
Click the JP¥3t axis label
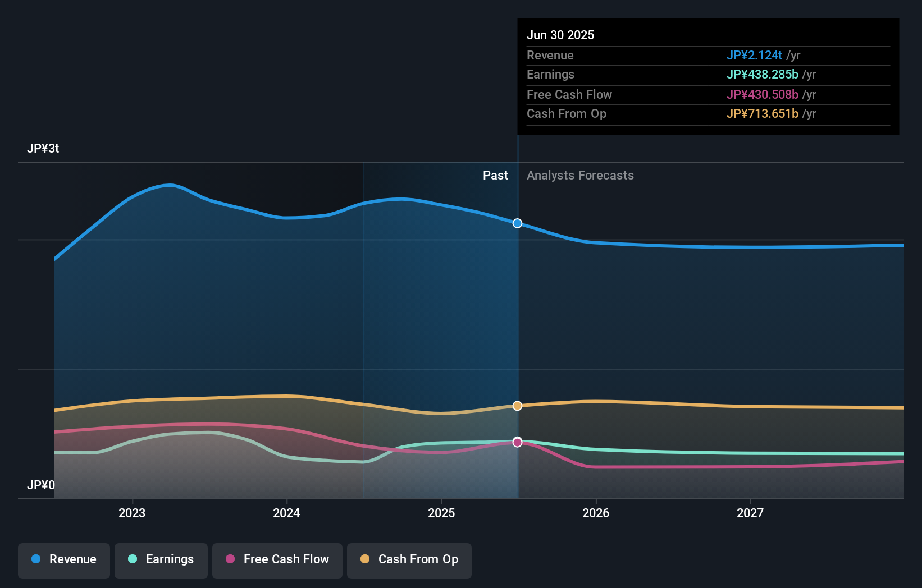(x=43, y=149)
